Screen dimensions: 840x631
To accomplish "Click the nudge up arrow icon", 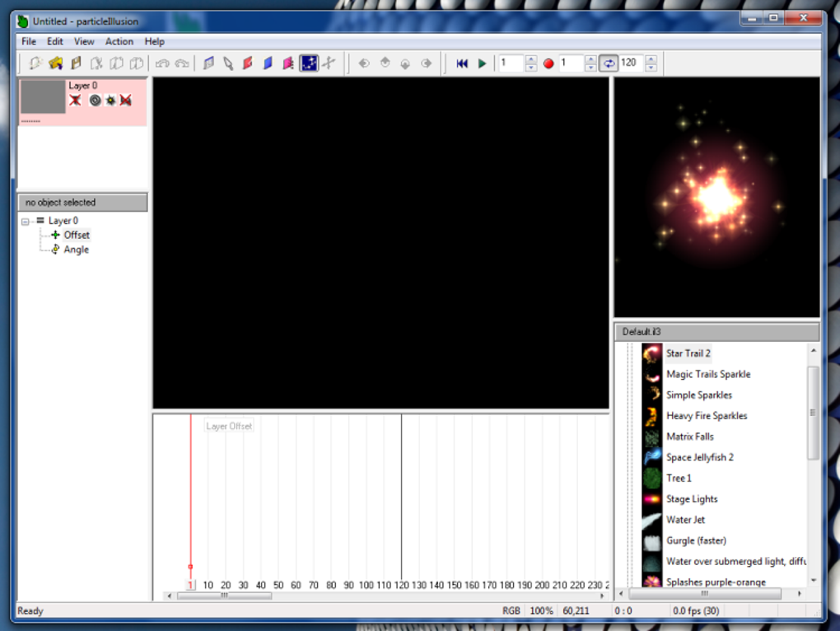I will pyautogui.click(x=385, y=63).
